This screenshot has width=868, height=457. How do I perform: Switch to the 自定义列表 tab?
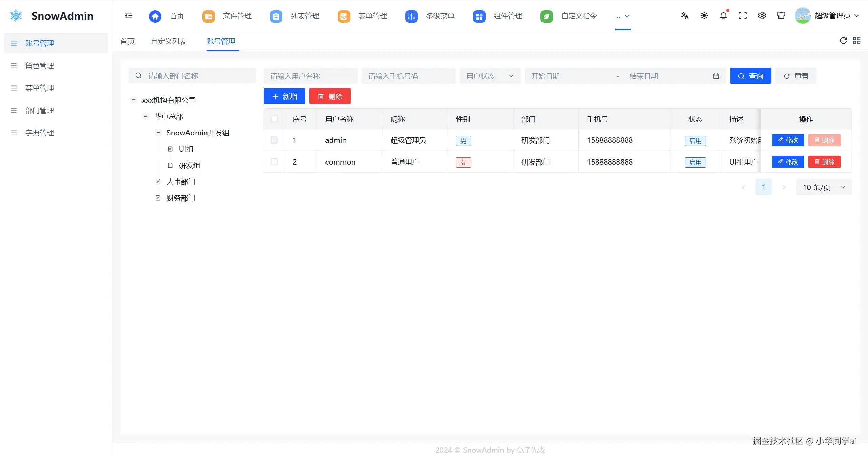pos(169,41)
